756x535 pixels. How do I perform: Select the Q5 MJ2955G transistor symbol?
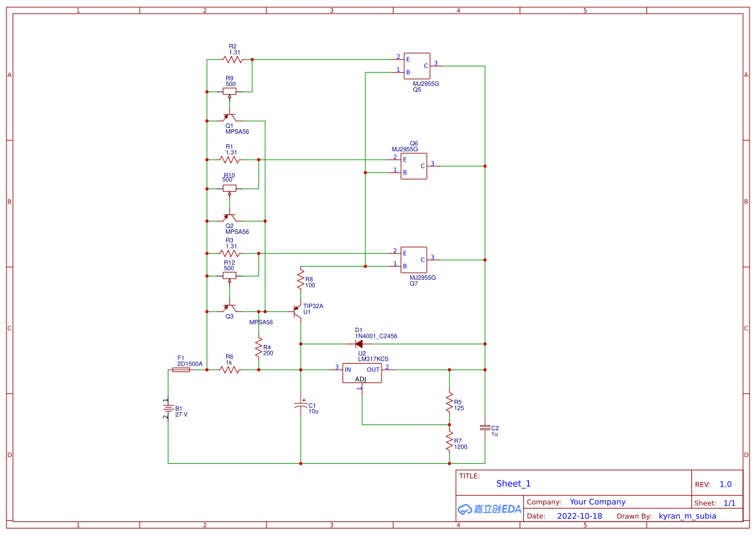417,66
